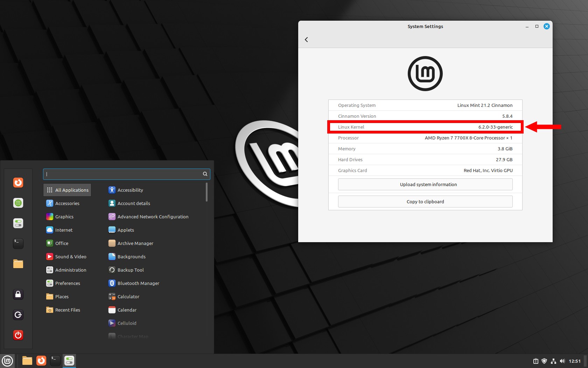Click the Graphics Card value Virtio GPU
Image resolution: width=588 pixels, height=368 pixels.
[488, 170]
